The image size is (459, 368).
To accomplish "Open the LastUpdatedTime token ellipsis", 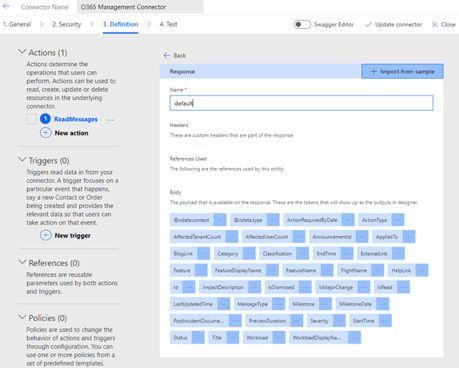I will (x=223, y=304).
